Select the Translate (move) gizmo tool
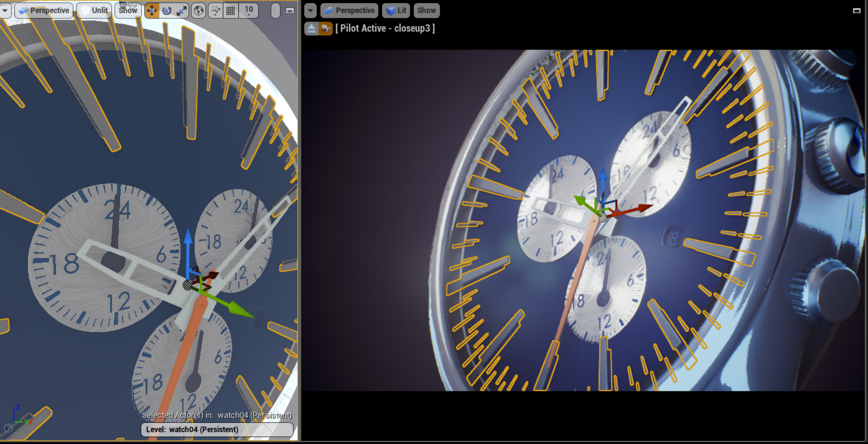Viewport: 868px width, 444px height. click(152, 11)
